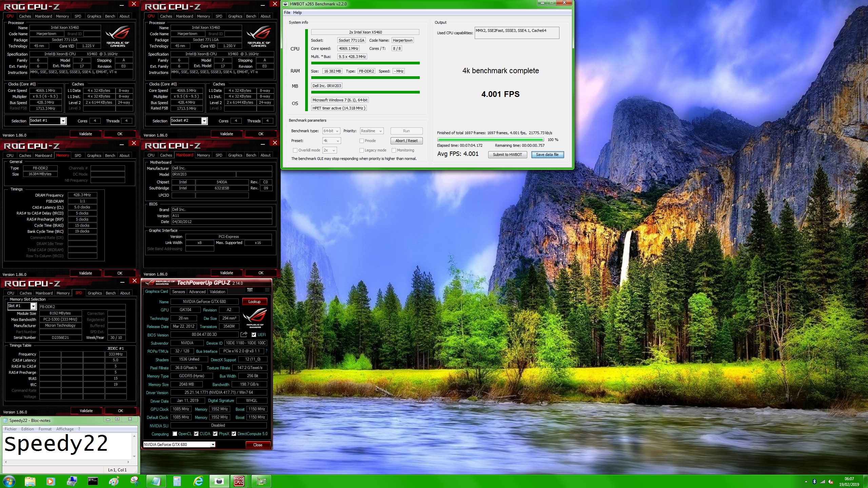Switch to GPU-Z taskbar button
This screenshot has width=868, height=488.
point(261,481)
